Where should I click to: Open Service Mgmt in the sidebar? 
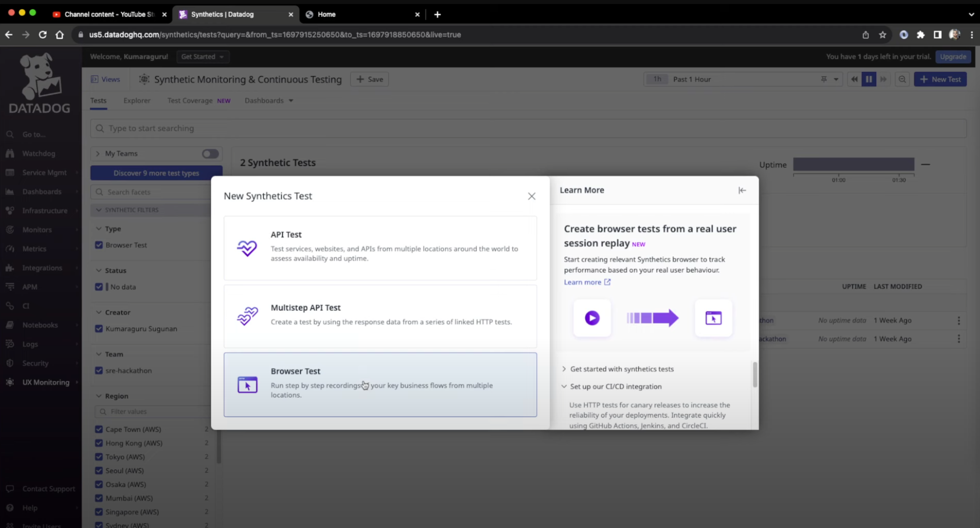click(x=44, y=172)
